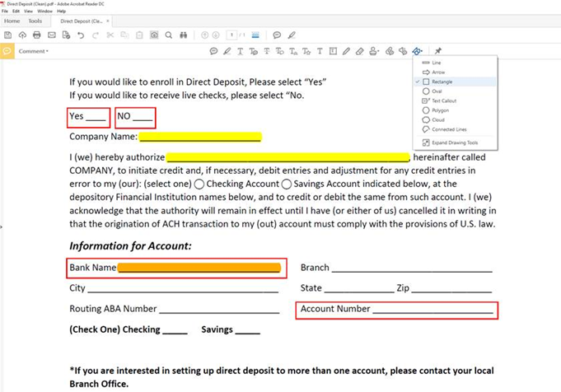561x392 pixels.
Task: Choose Polygon from drawing tools menu
Action: tap(455, 110)
